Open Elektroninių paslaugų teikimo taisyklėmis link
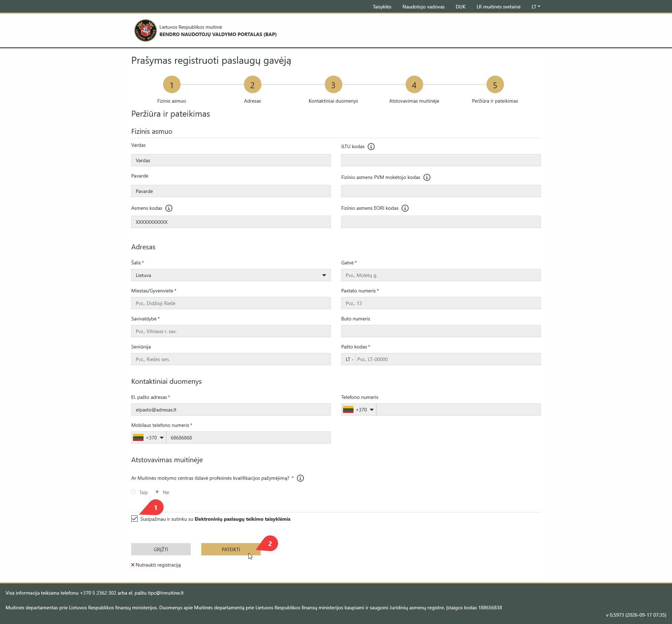672x624 pixels. point(243,519)
